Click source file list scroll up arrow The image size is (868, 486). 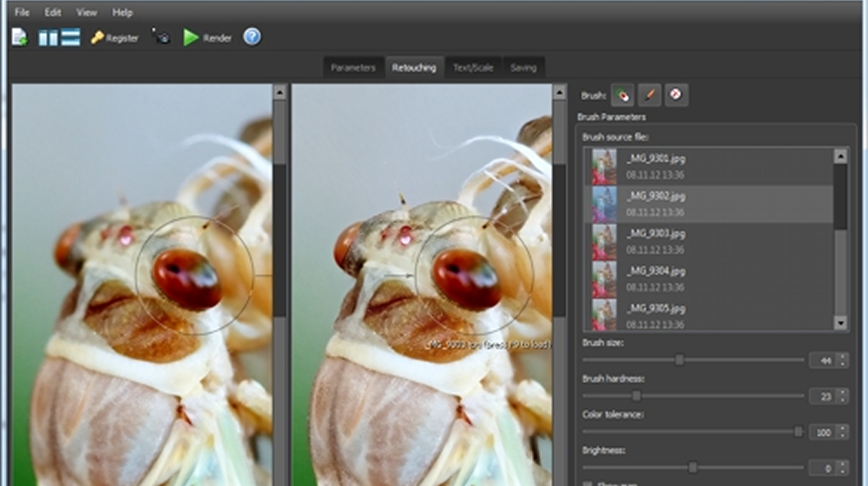pyautogui.click(x=840, y=156)
